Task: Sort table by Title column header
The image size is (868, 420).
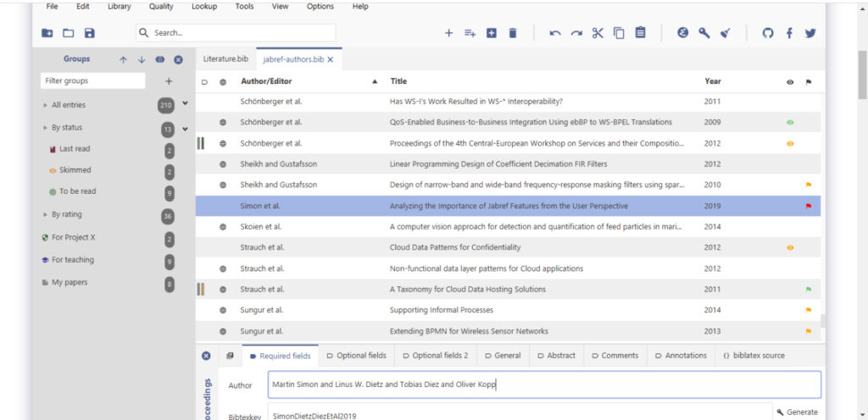Action: 398,81
